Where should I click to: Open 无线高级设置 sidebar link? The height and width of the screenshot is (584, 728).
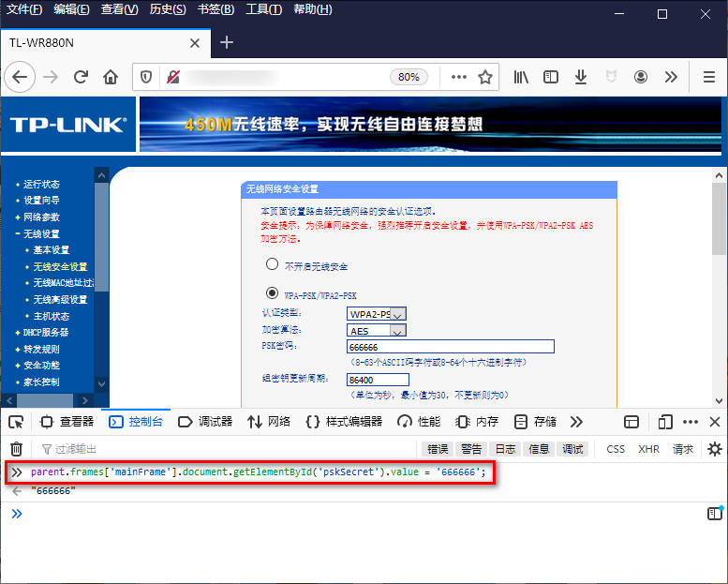pyautogui.click(x=60, y=300)
